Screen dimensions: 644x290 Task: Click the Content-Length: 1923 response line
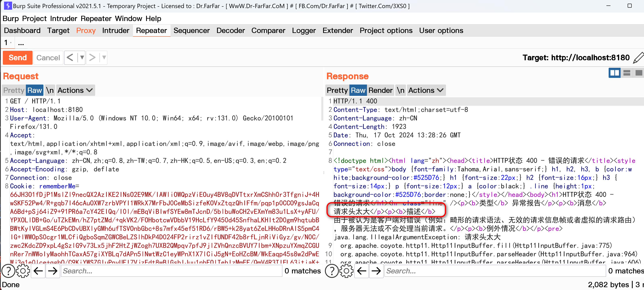click(370, 127)
